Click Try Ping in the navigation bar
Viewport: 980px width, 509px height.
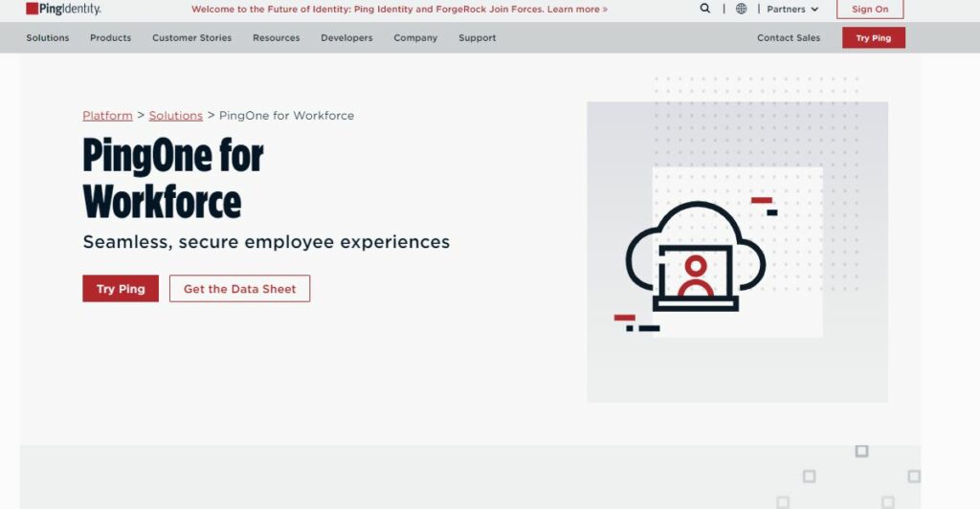(874, 37)
